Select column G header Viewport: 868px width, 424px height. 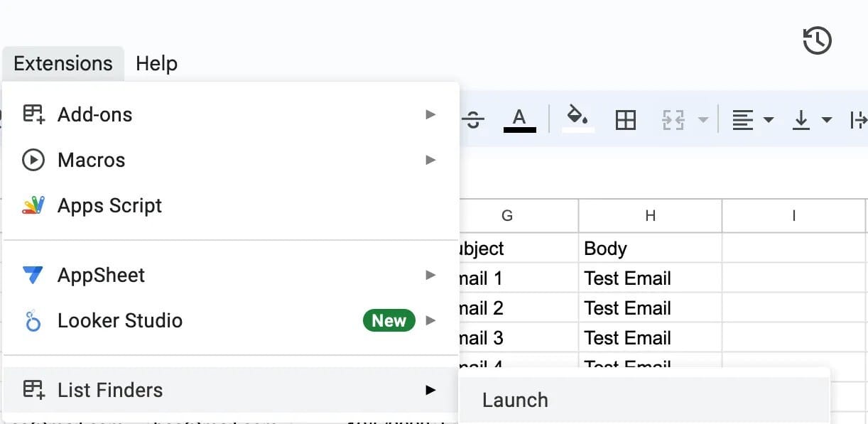(x=507, y=216)
